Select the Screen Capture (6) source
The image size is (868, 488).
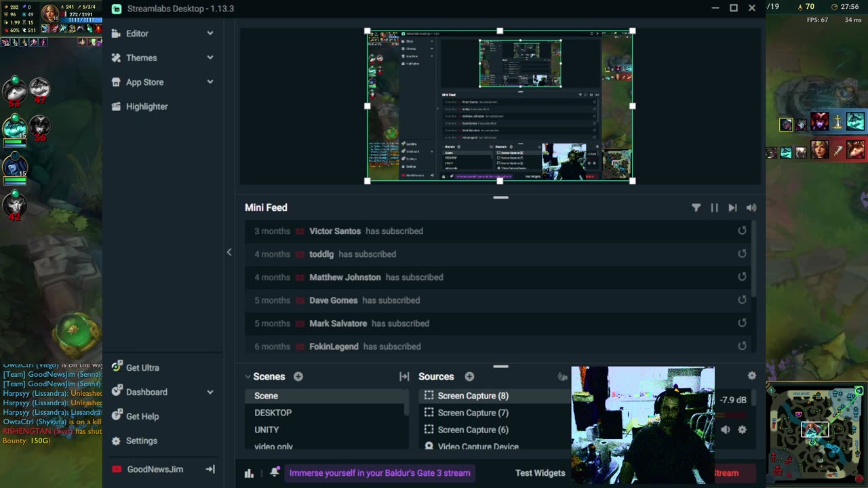(x=473, y=430)
